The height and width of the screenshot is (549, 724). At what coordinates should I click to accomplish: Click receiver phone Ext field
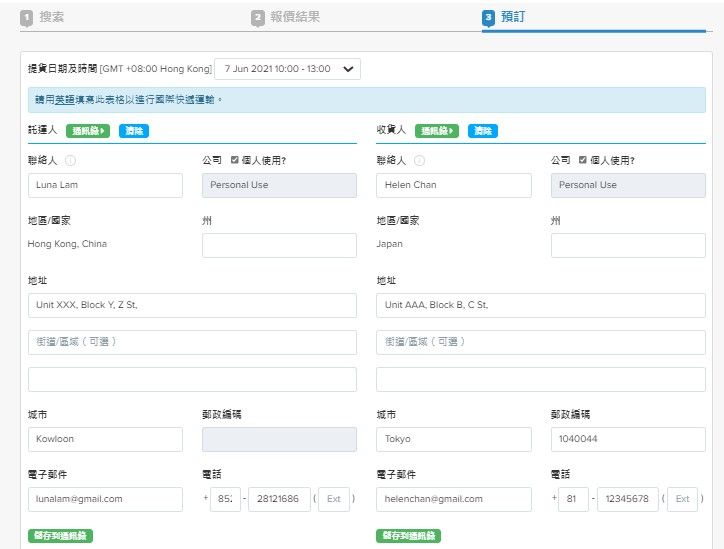tap(682, 499)
